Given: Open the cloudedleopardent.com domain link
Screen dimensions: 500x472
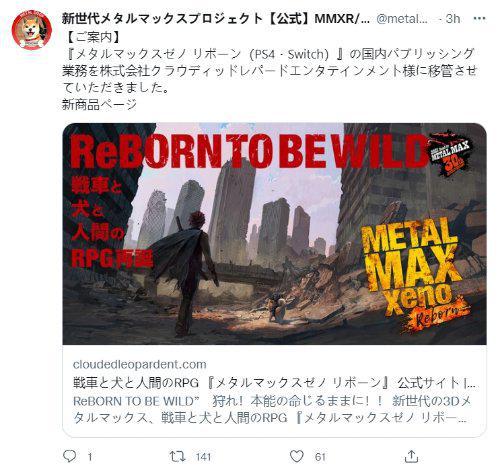Looking at the screenshot, I should click(x=140, y=364).
